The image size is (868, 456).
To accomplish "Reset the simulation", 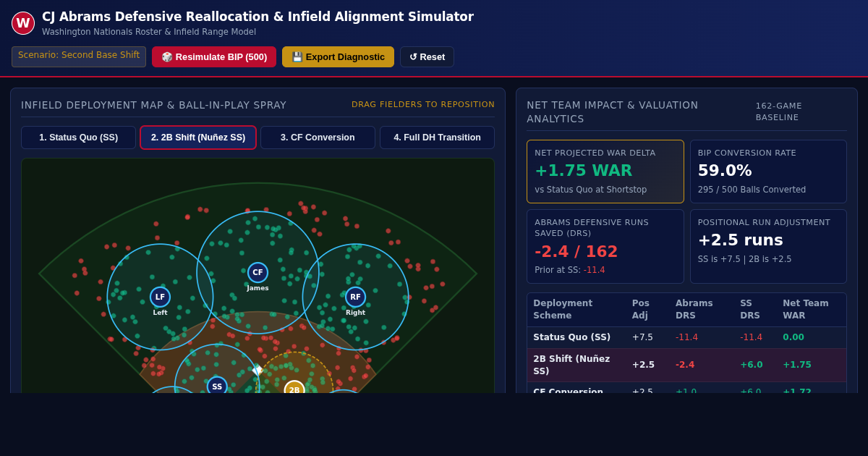I will tap(427, 57).
